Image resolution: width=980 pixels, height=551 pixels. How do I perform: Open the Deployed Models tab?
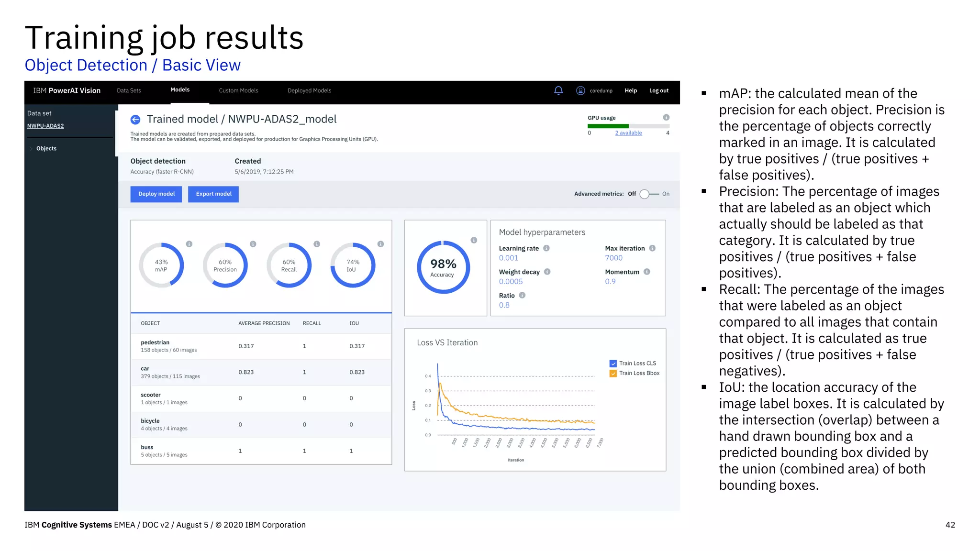coord(309,90)
